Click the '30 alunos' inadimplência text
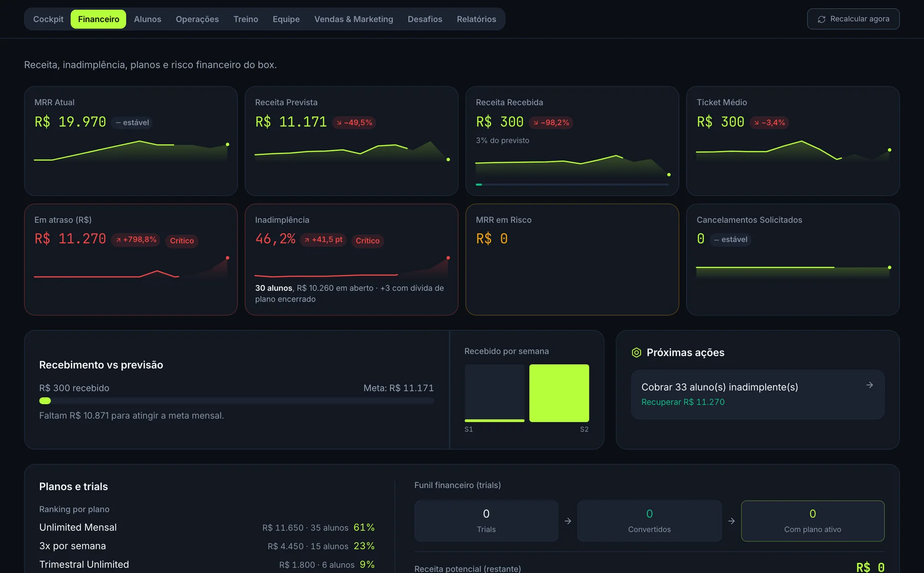 273,288
